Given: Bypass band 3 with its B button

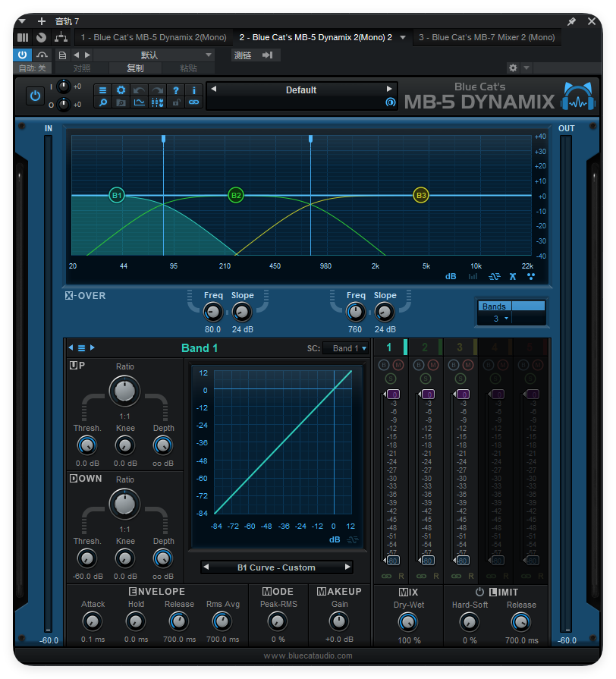Looking at the screenshot, I should pyautogui.click(x=453, y=365).
